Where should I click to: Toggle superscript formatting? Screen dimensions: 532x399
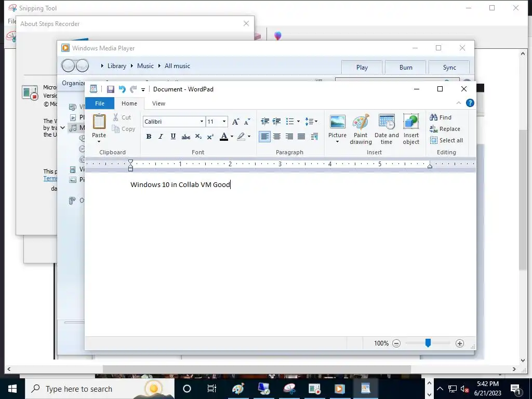point(210,137)
